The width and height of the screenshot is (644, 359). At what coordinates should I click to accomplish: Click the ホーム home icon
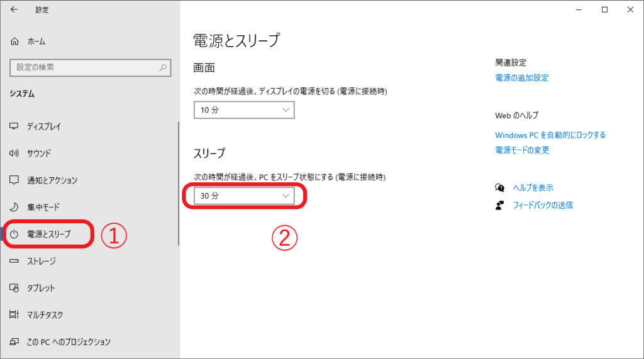[x=15, y=41]
